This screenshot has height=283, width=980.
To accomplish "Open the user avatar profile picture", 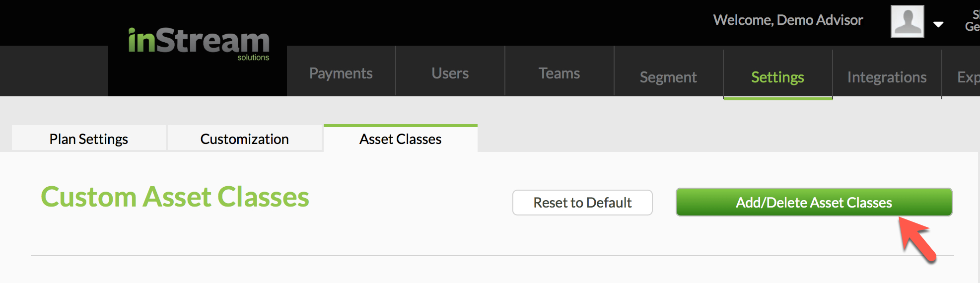I will [907, 21].
